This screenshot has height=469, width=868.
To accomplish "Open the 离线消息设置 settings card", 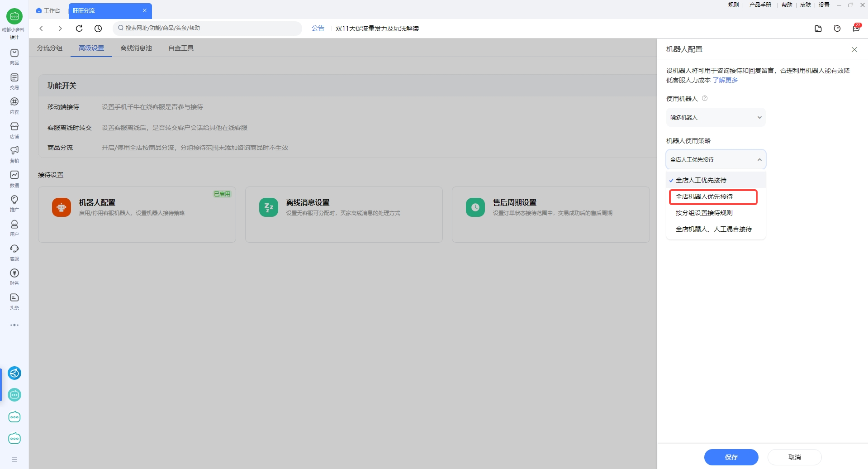I will (344, 215).
